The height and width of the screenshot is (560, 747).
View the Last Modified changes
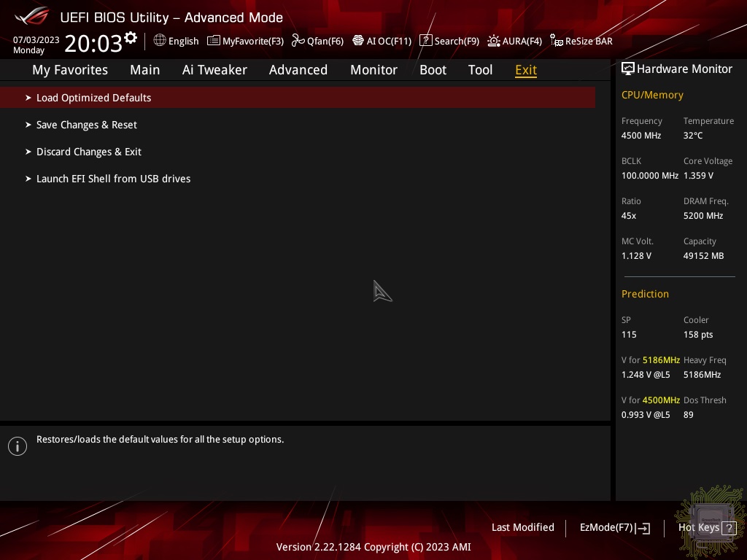(x=522, y=527)
